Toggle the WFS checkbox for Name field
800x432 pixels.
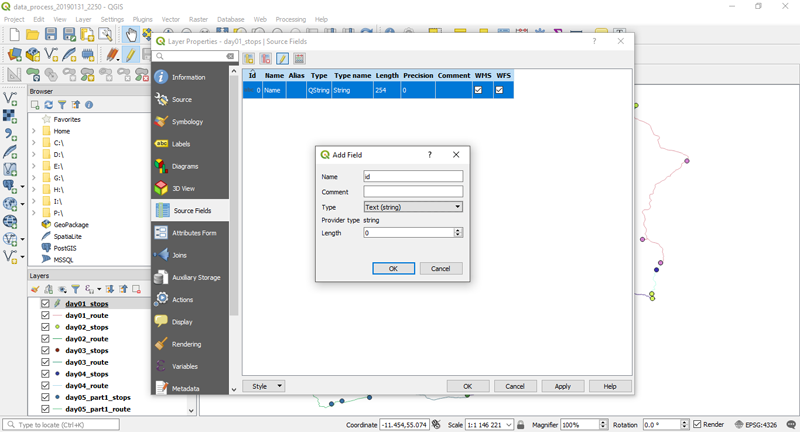coord(499,90)
